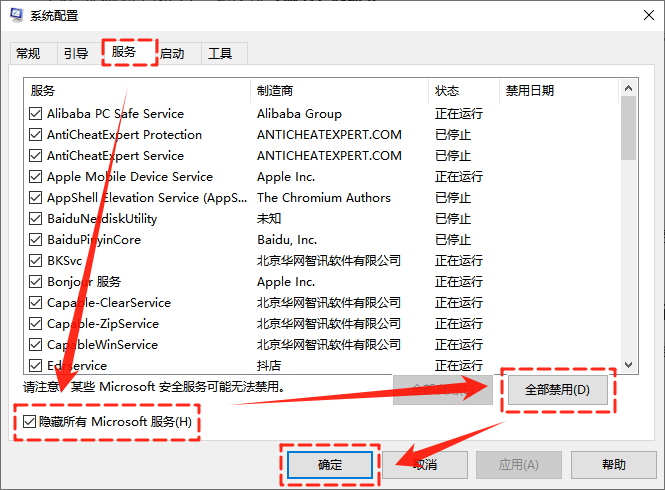Click Apple Inc. cell for Bonjour 服务

click(286, 282)
